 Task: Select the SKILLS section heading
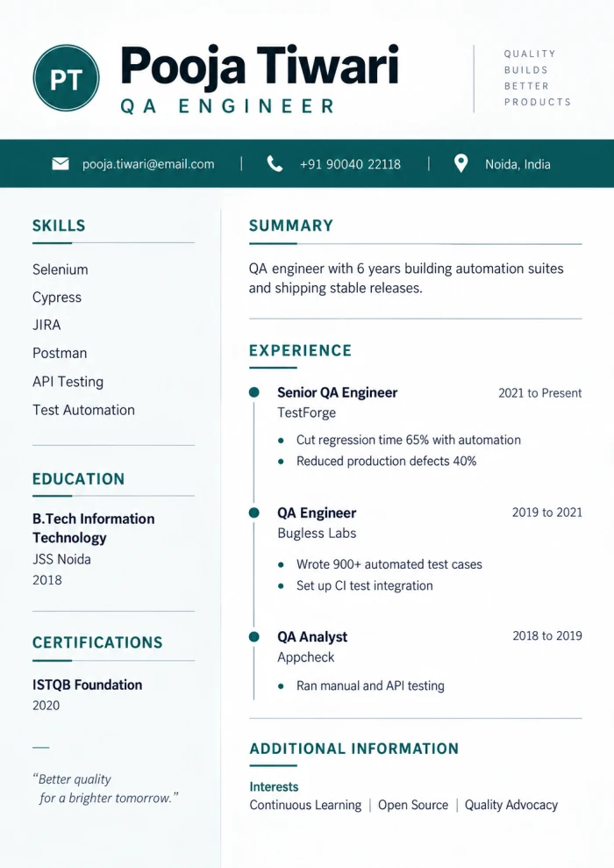click(x=59, y=226)
